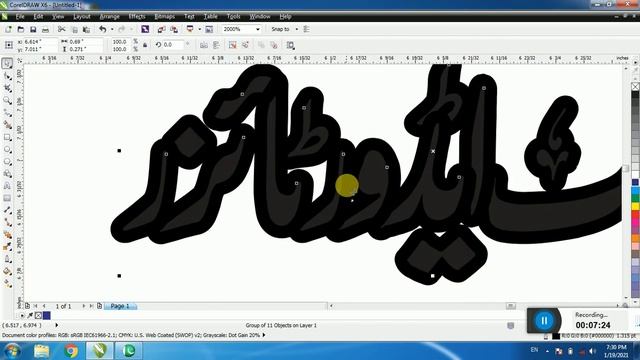
Task: Open Google Chrome from the taskbar
Action: pyautogui.click(x=71, y=351)
